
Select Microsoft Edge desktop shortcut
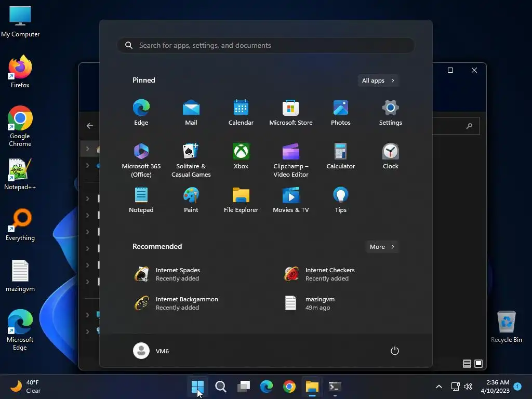(x=20, y=330)
